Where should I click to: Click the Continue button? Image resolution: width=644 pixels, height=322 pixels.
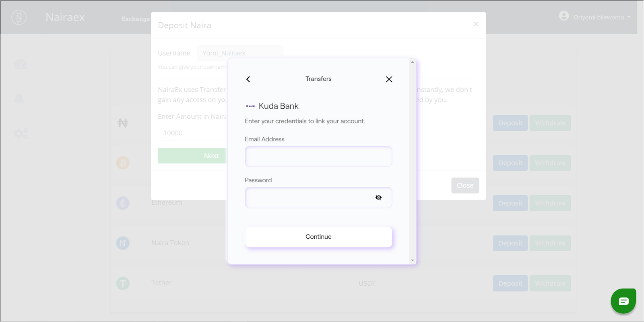pos(318,237)
